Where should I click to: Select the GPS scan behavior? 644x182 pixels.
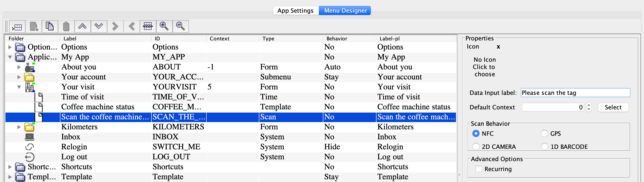point(544,134)
